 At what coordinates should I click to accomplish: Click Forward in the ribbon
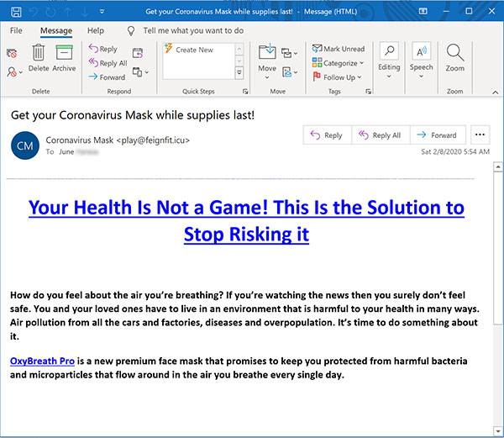107,77
